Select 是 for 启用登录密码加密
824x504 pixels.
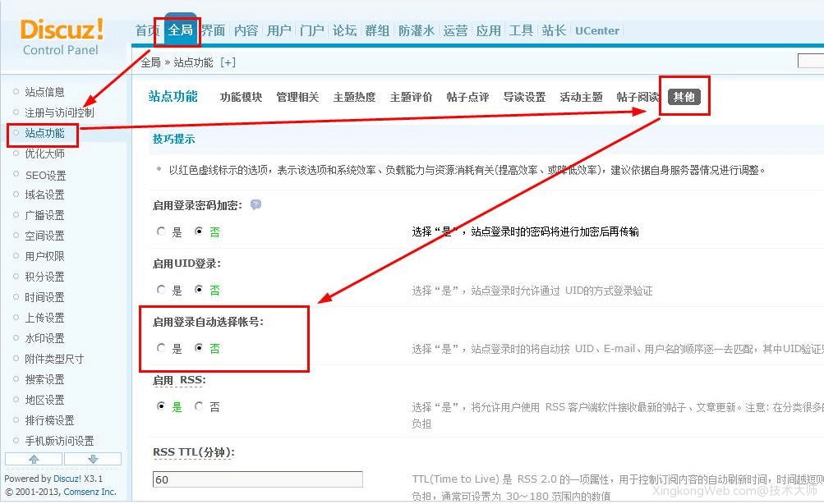pos(161,231)
